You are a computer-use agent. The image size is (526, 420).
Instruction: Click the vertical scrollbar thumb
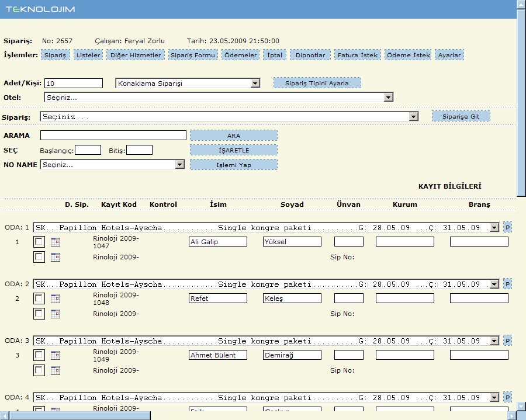521,102
